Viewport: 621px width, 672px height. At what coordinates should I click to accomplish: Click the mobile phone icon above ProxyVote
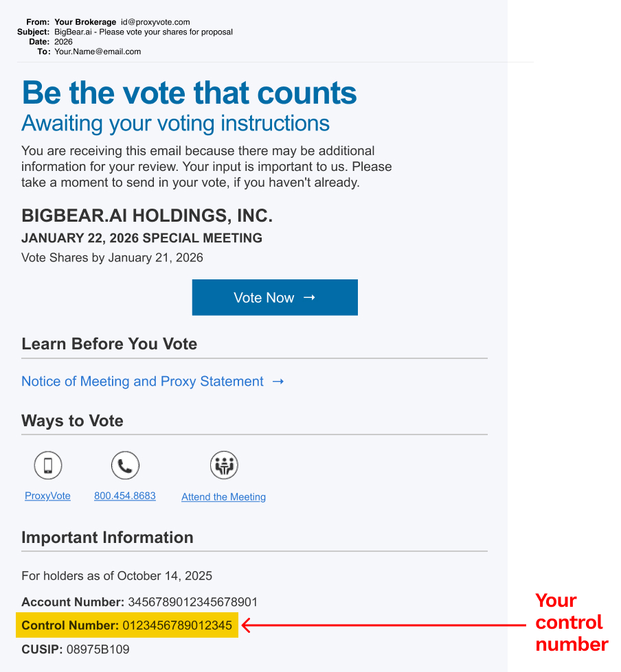[x=48, y=465]
